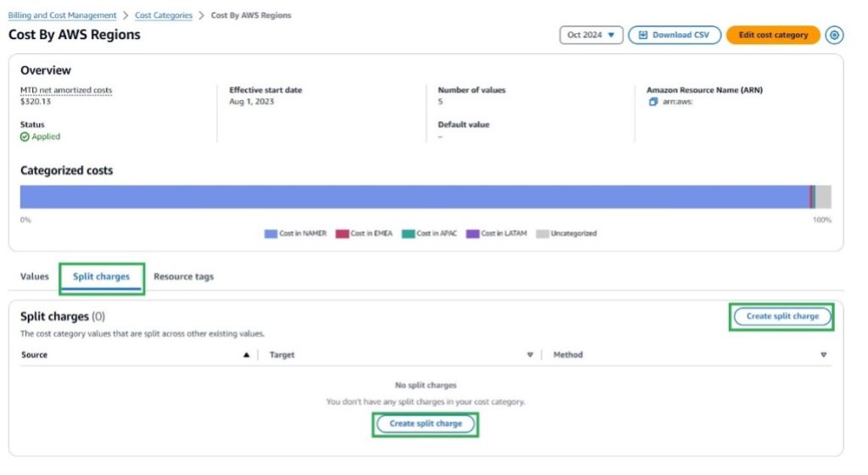The width and height of the screenshot is (868, 475).
Task: Click the Method column sort arrow
Action: (823, 355)
